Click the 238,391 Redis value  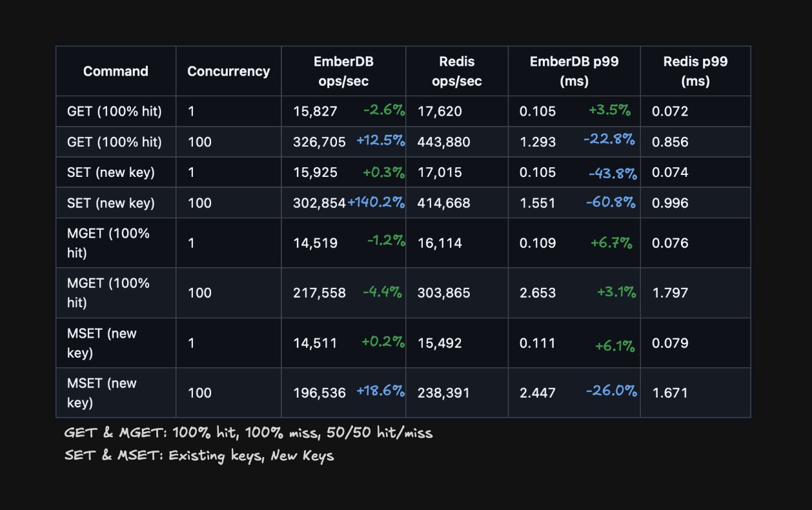(x=444, y=393)
